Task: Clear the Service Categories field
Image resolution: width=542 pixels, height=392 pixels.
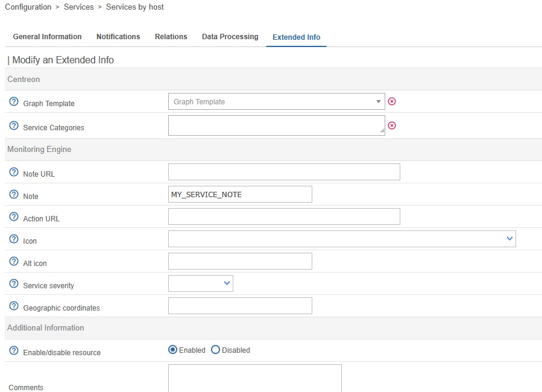Action: [392, 125]
